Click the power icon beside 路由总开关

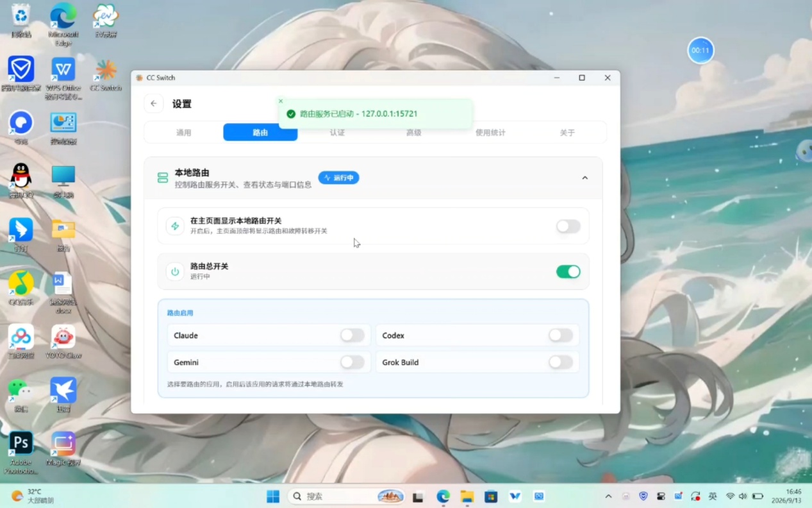(175, 271)
